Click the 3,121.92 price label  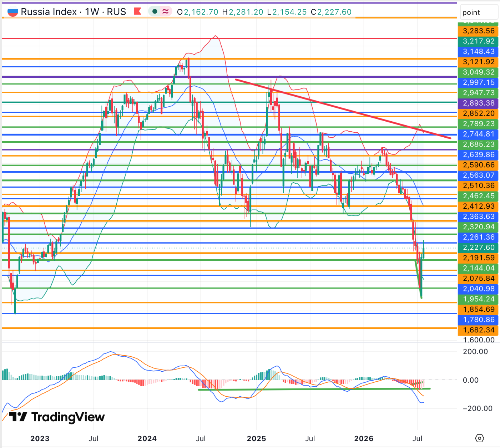[x=478, y=62]
